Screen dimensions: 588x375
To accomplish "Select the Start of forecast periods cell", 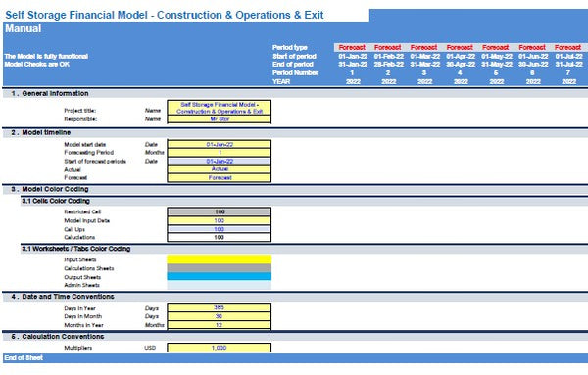I will click(x=219, y=162).
